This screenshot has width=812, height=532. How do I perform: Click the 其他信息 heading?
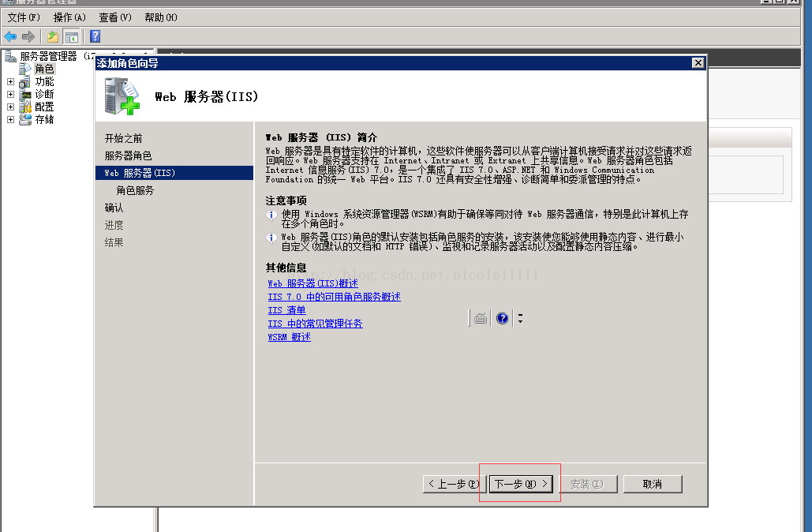286,268
